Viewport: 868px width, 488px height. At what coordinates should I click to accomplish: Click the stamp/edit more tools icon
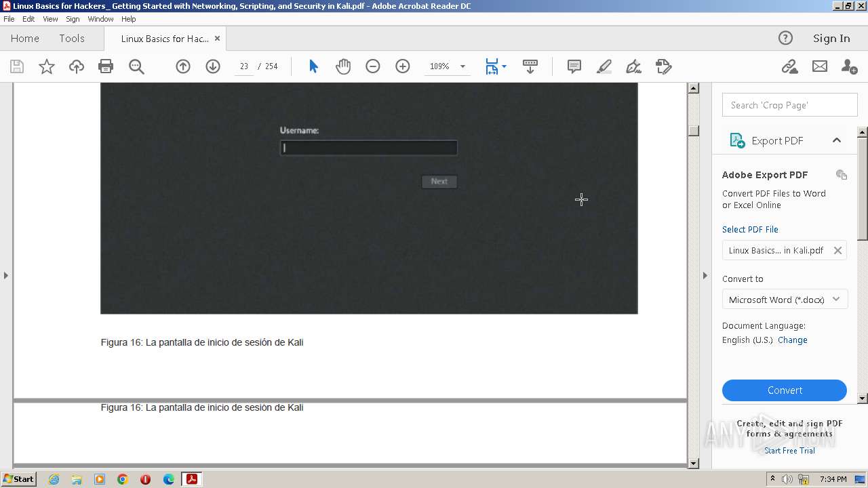(x=664, y=66)
